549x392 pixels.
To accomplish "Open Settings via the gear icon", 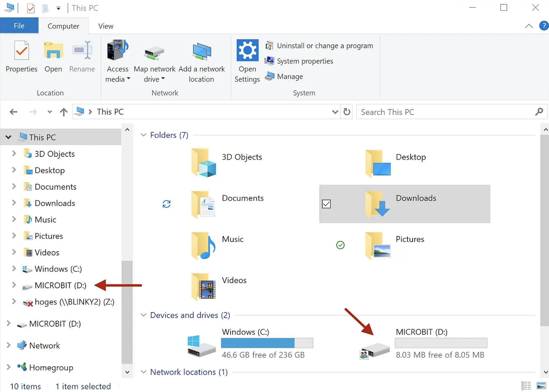I will pos(247,50).
